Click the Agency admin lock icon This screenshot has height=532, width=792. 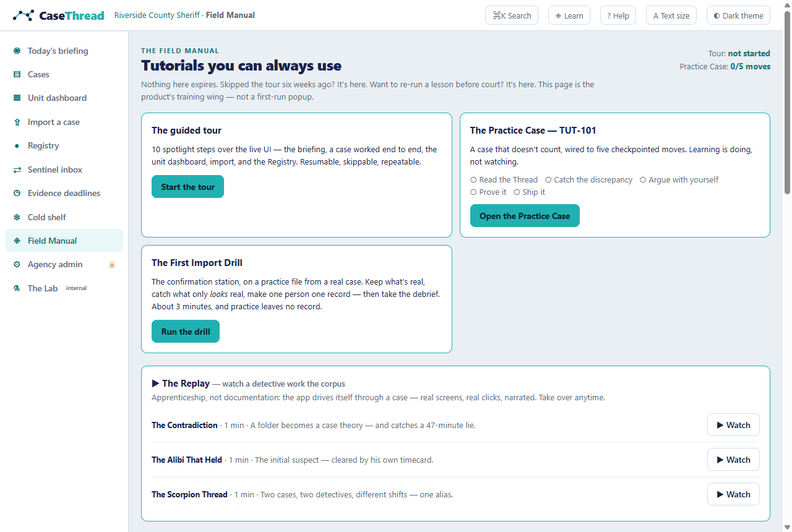coord(112,264)
